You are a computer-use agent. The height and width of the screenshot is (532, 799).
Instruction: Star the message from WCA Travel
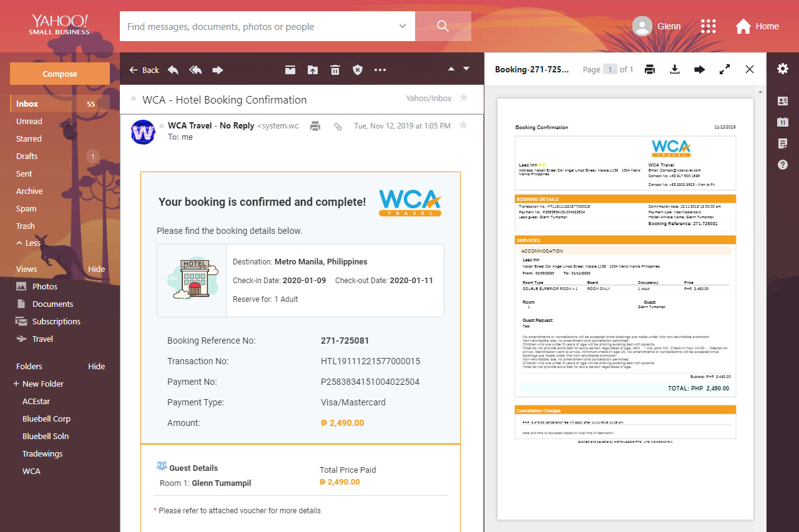point(463,125)
